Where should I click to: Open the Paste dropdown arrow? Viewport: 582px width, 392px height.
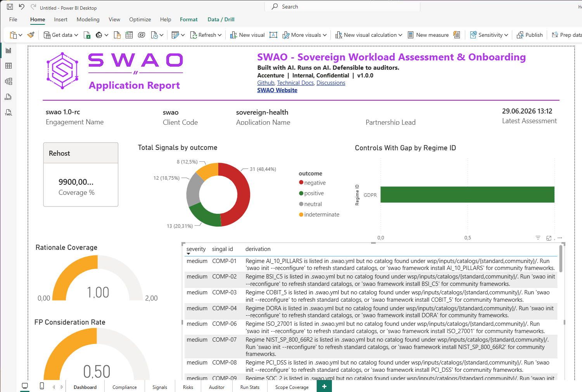coord(21,35)
